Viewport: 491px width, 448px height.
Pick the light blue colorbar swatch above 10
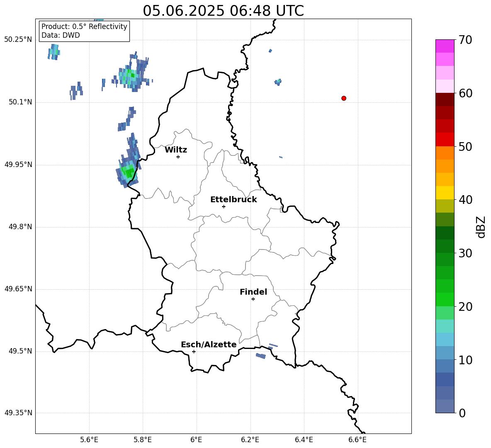(445, 340)
